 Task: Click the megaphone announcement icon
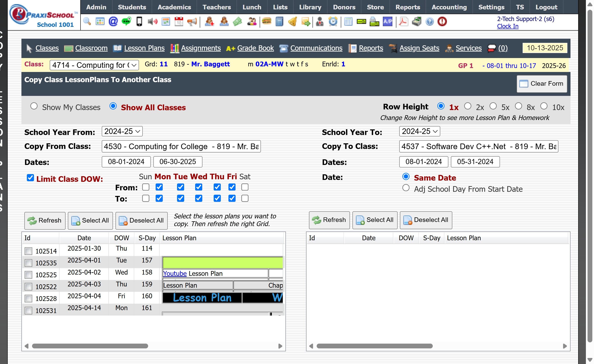(x=192, y=22)
